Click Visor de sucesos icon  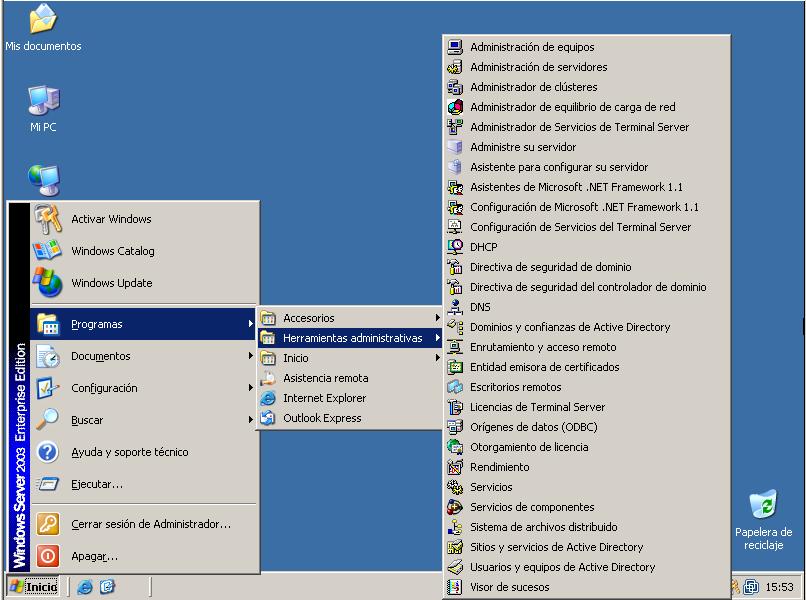coord(455,587)
